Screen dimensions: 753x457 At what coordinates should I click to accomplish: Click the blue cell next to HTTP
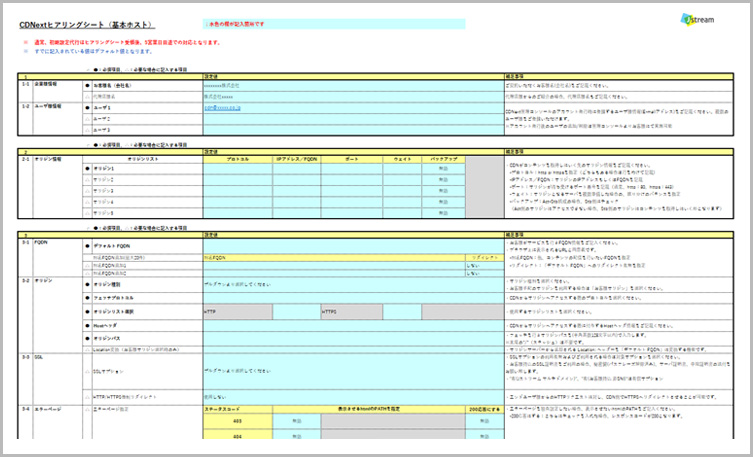(297, 312)
